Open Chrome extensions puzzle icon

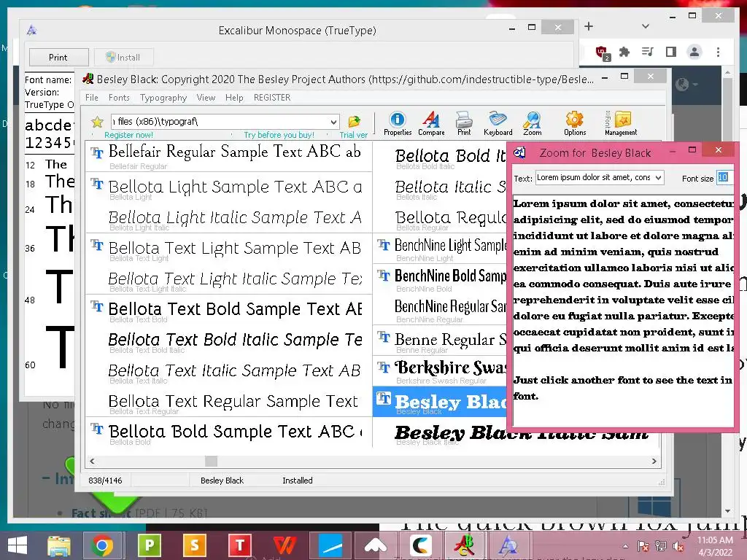click(x=624, y=52)
